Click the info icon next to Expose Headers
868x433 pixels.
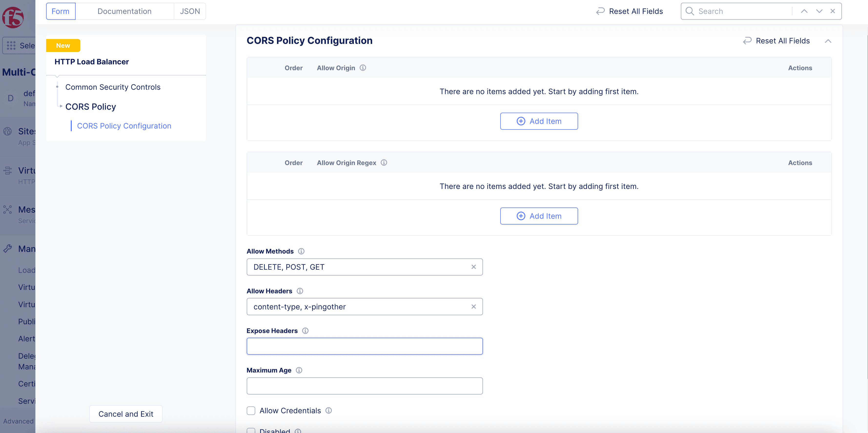pos(306,331)
